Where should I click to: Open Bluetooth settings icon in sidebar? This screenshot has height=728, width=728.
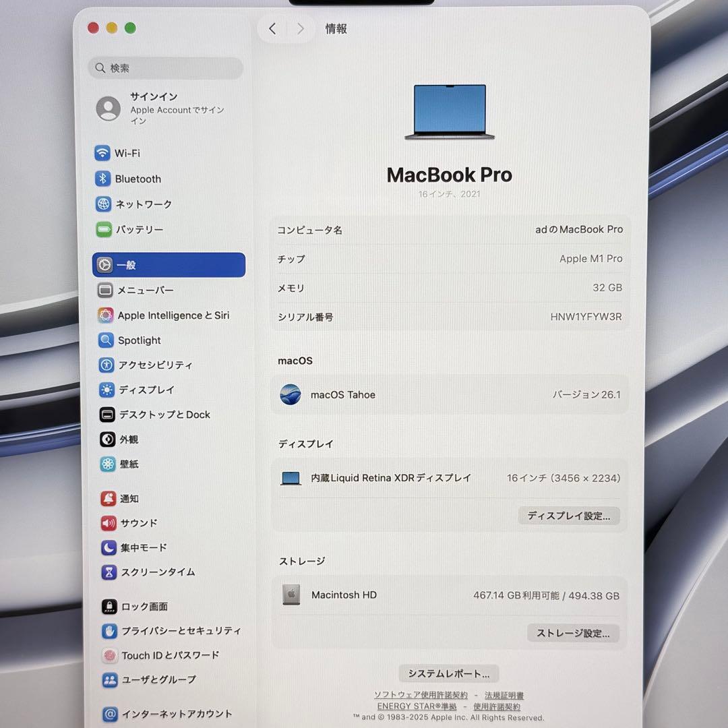click(x=102, y=178)
